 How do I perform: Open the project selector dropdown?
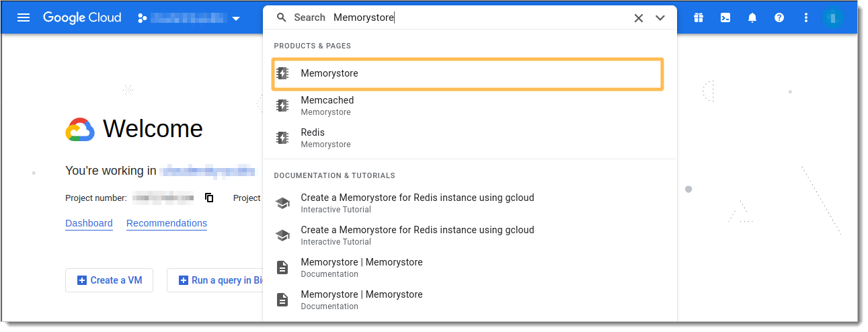(189, 18)
